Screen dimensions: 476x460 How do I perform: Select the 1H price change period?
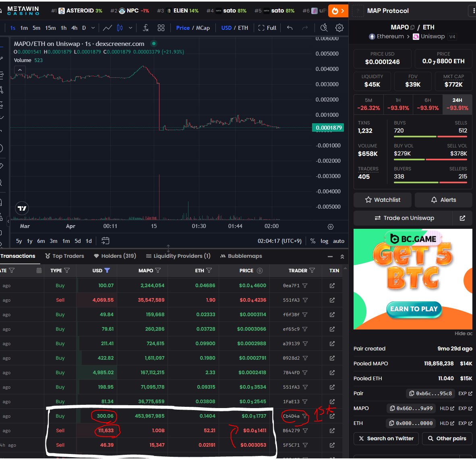pyautogui.click(x=398, y=104)
